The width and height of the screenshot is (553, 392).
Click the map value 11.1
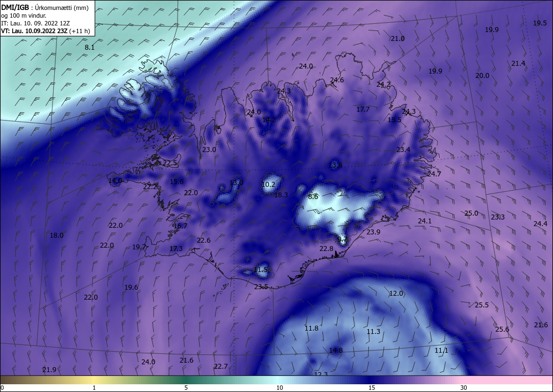point(441,350)
